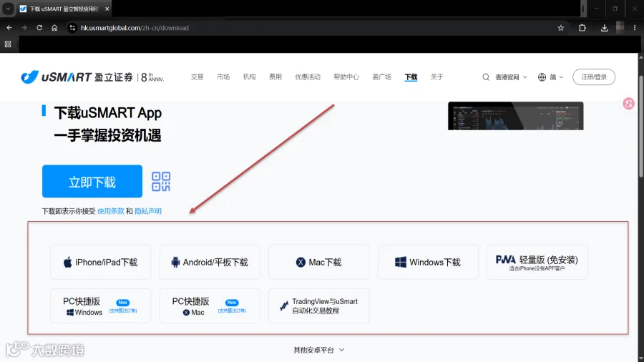Open the browser profile avatar
Image resolution: width=644 pixels, height=362 pixels.
(620, 28)
